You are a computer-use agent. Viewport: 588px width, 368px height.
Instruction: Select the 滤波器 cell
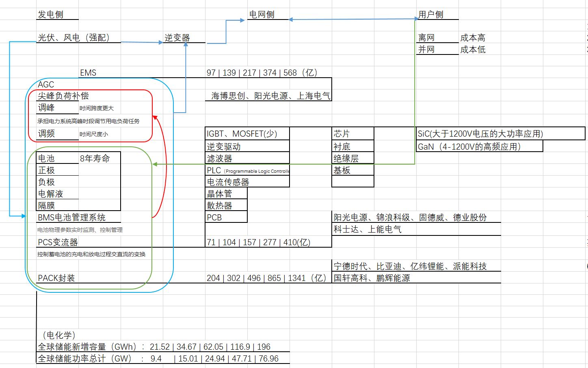(220, 159)
